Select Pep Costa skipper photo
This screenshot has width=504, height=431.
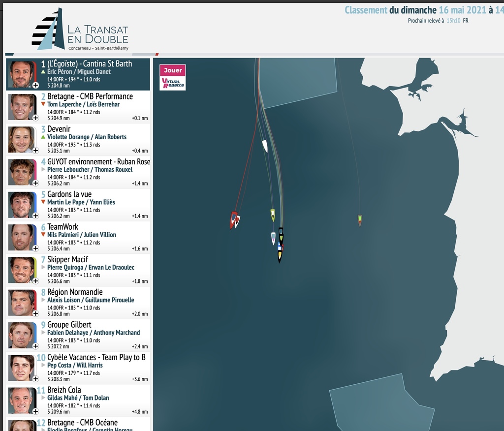click(x=21, y=368)
